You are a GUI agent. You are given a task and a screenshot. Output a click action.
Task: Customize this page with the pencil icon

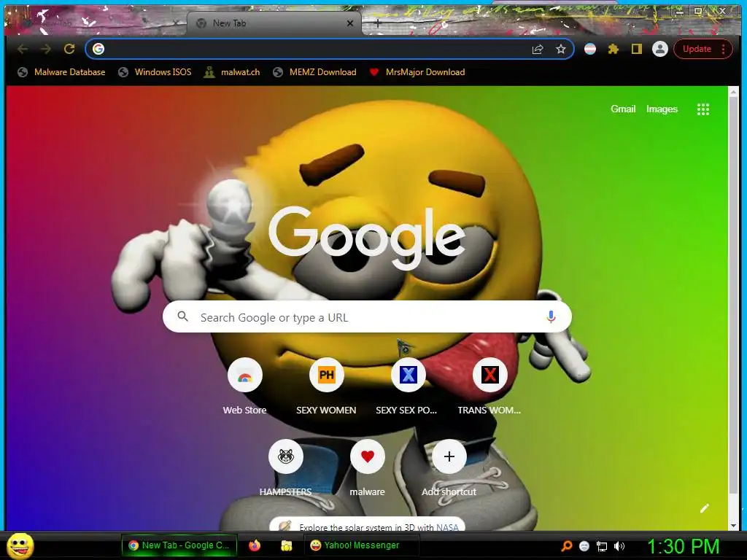[704, 508]
